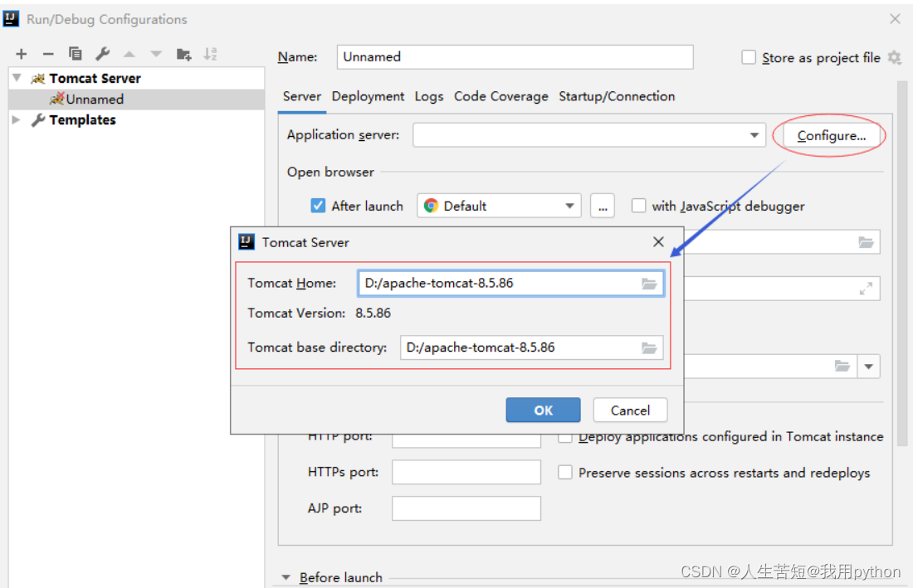Close the Tomcat Server dialog
This screenshot has width=913, height=588.
click(658, 242)
